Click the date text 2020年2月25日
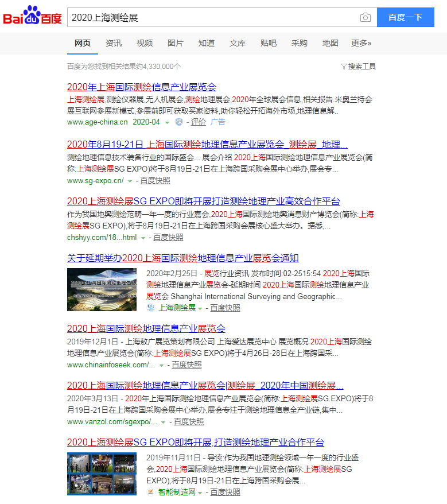The height and width of the screenshot is (504, 447). [172, 273]
